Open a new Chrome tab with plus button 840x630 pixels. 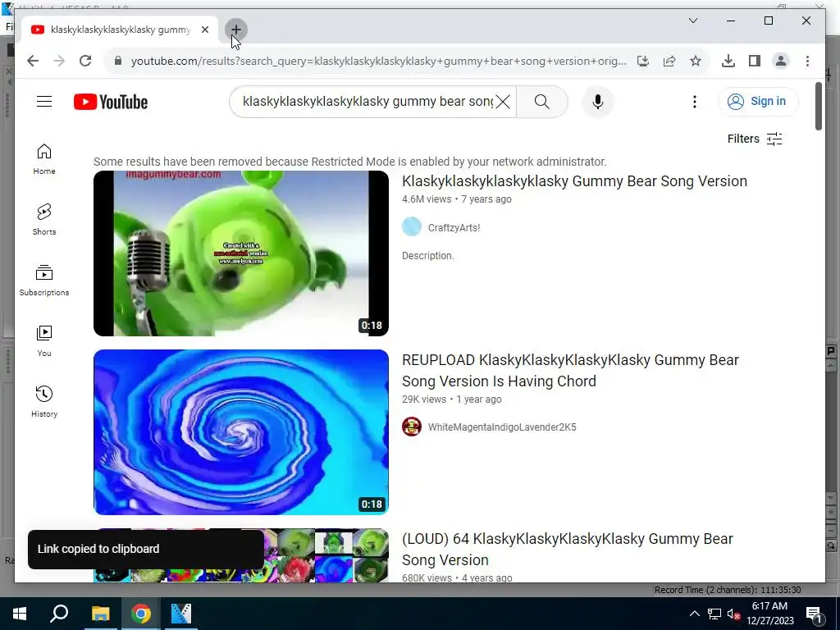click(235, 30)
